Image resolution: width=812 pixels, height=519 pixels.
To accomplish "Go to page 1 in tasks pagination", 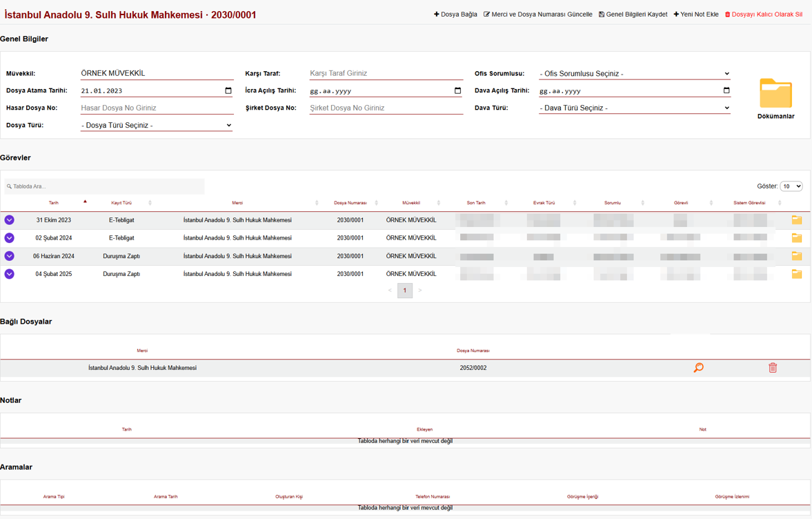I will click(x=405, y=291).
